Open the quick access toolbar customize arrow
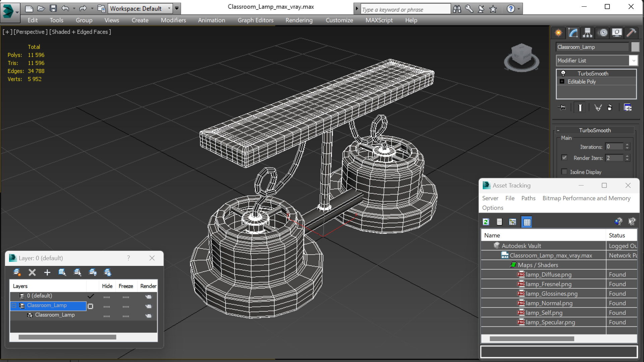 point(177,8)
